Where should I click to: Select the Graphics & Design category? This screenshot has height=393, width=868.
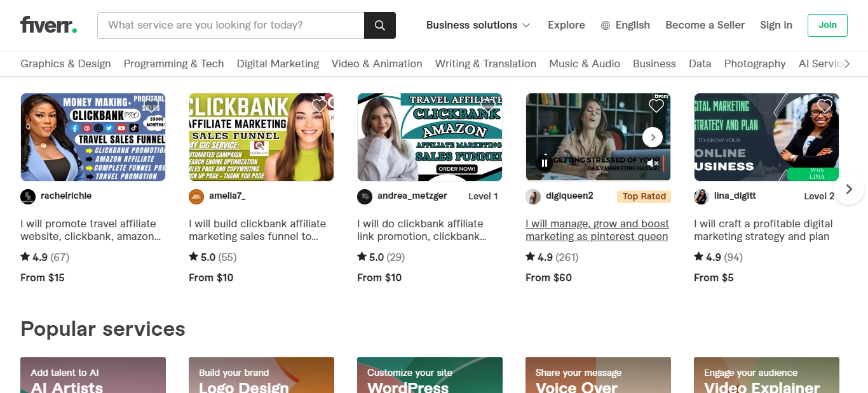pos(65,63)
